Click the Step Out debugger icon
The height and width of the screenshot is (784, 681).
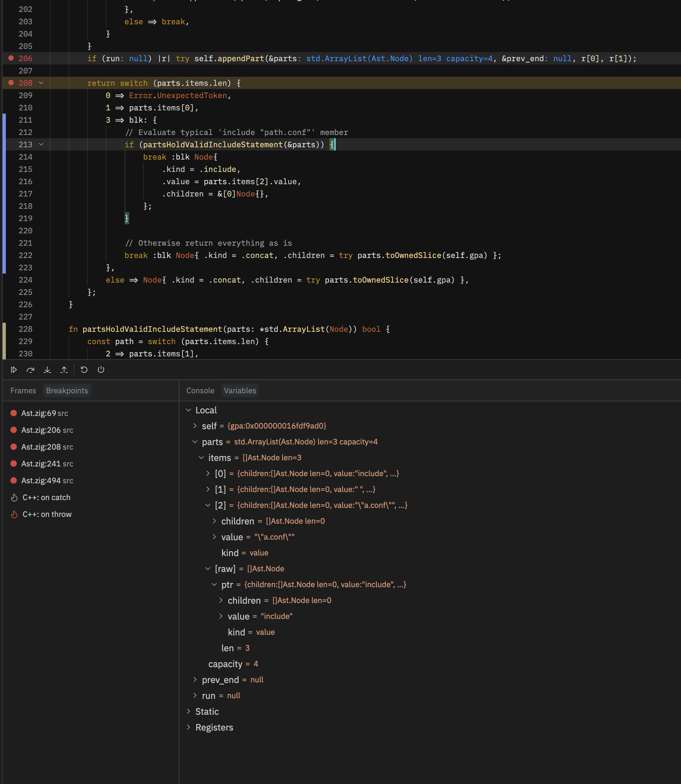(x=64, y=370)
